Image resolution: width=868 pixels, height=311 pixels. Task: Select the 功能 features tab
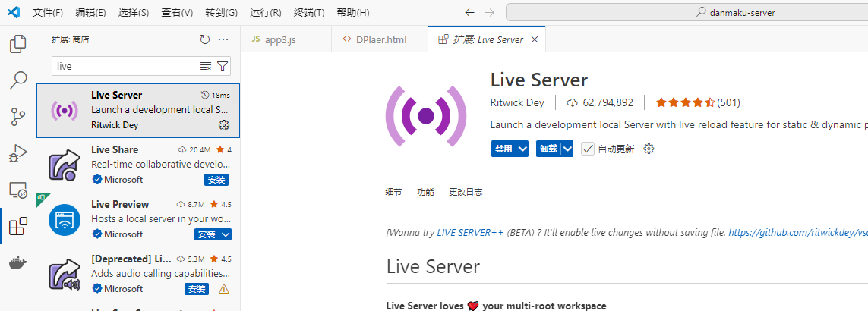point(426,192)
